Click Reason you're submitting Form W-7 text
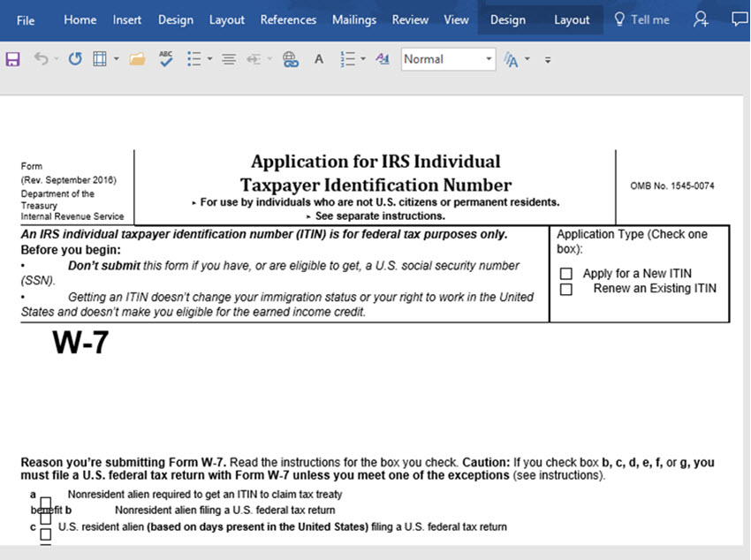The height and width of the screenshot is (560, 751). (123, 462)
